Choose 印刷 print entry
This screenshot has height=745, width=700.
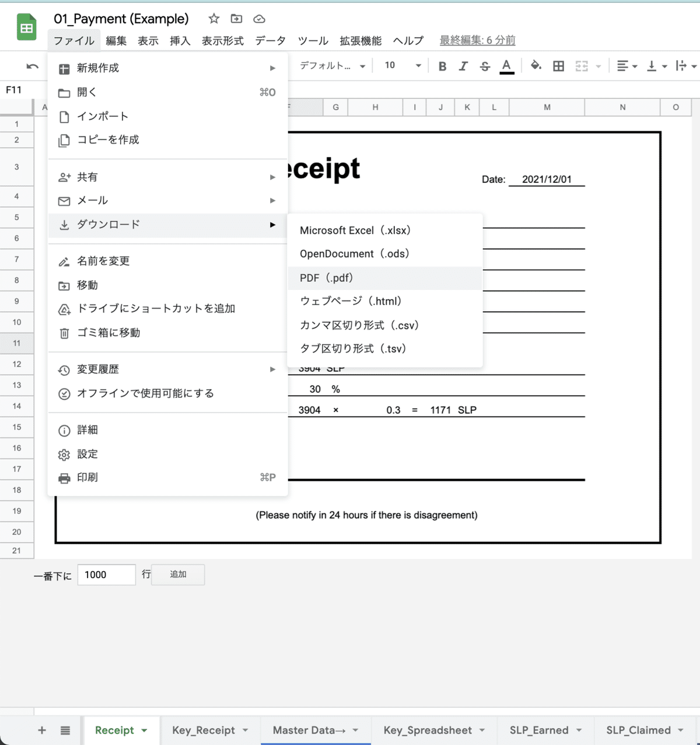click(x=168, y=477)
